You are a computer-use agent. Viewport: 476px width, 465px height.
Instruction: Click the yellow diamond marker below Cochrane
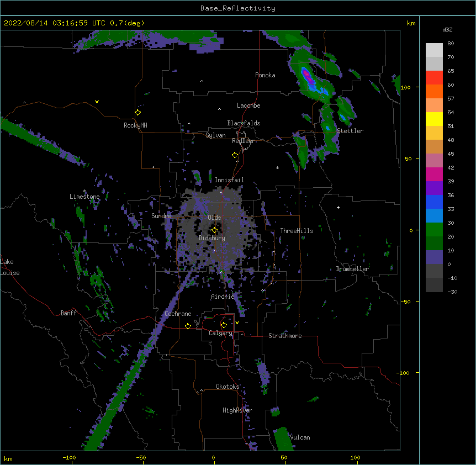coord(188,326)
